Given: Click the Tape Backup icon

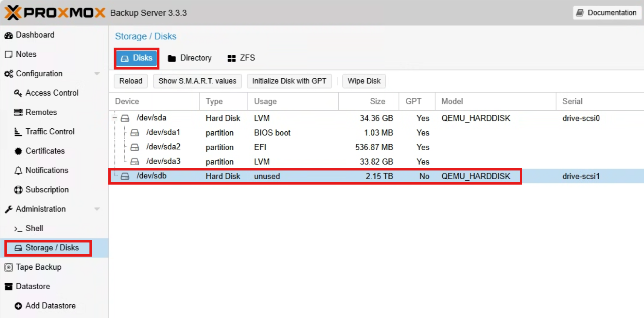Looking at the screenshot, I should pos(8,267).
